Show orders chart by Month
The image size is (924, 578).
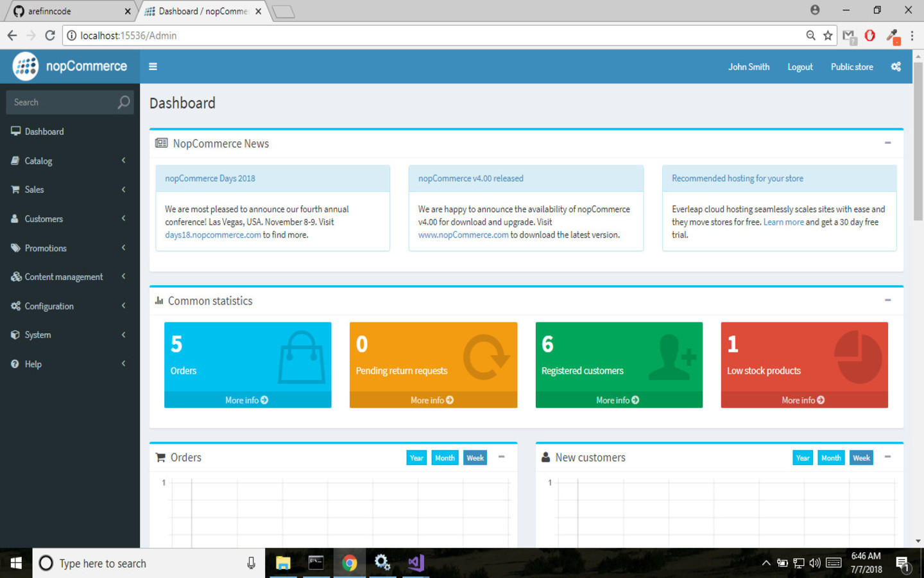point(445,458)
